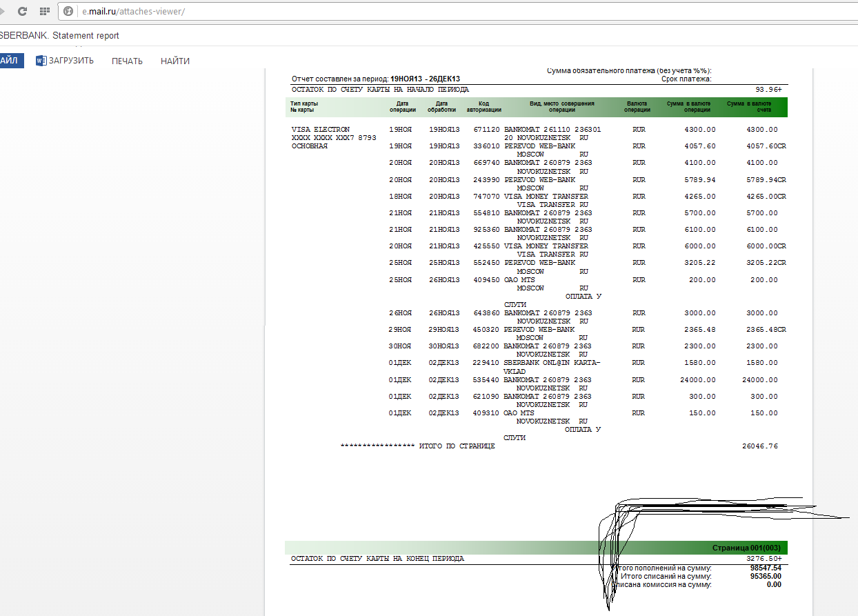858x616 pixels.
Task: Select the ОСНОВНАЯ card label
Action: pyautogui.click(x=309, y=146)
